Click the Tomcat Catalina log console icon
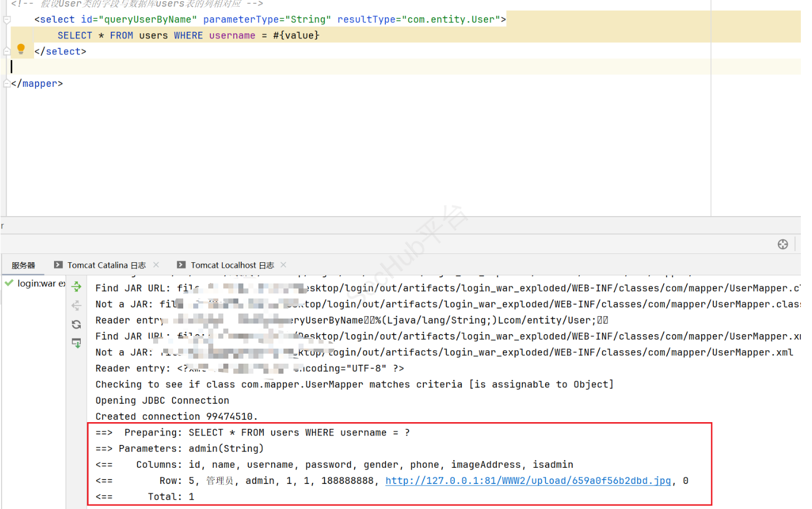Image resolution: width=812 pixels, height=509 pixels. tap(58, 265)
